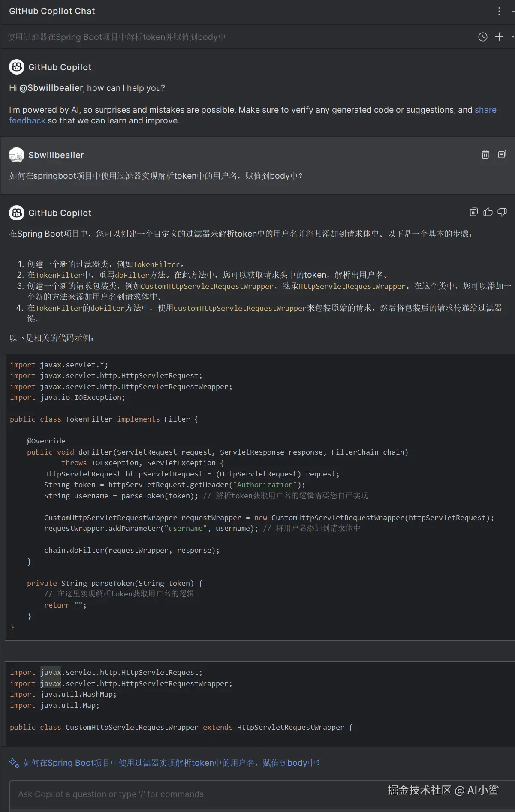Click the 'chain.doFilter(requestWrapper, response);' code line
515x812 pixels.
coord(132,550)
